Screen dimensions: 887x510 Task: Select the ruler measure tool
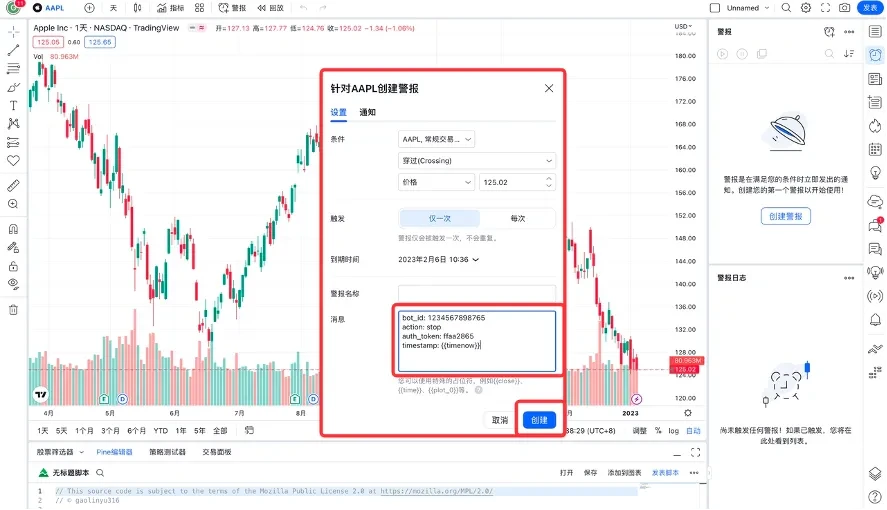13,185
